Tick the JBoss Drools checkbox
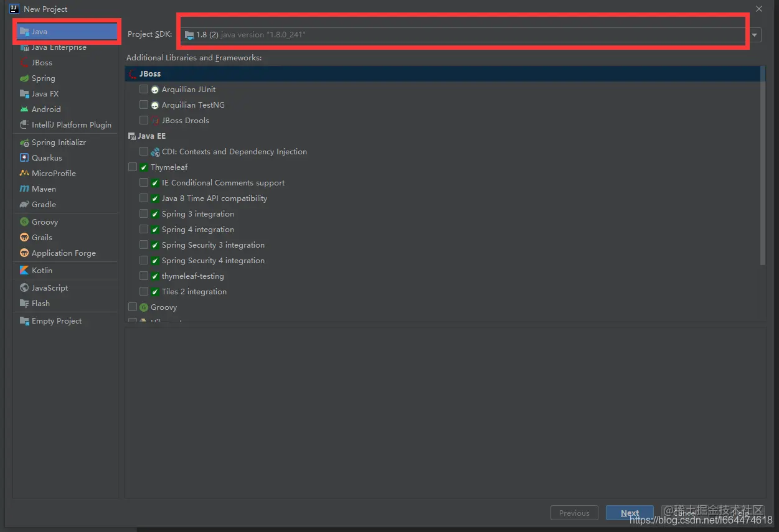 pyautogui.click(x=144, y=121)
